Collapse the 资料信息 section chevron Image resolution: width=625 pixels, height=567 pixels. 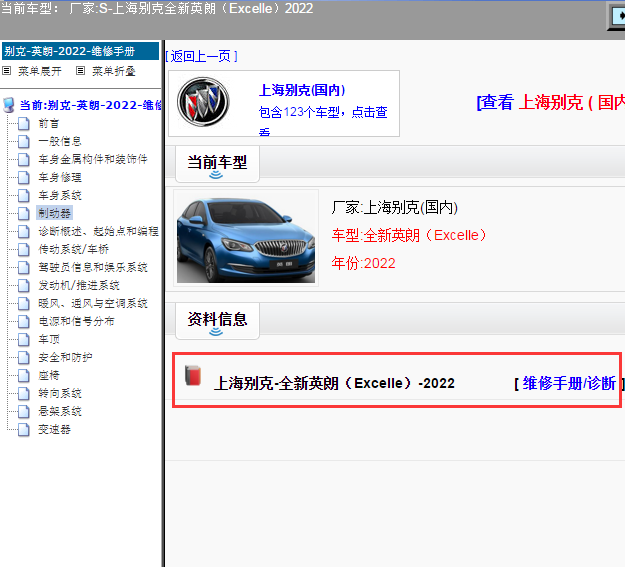[216, 332]
